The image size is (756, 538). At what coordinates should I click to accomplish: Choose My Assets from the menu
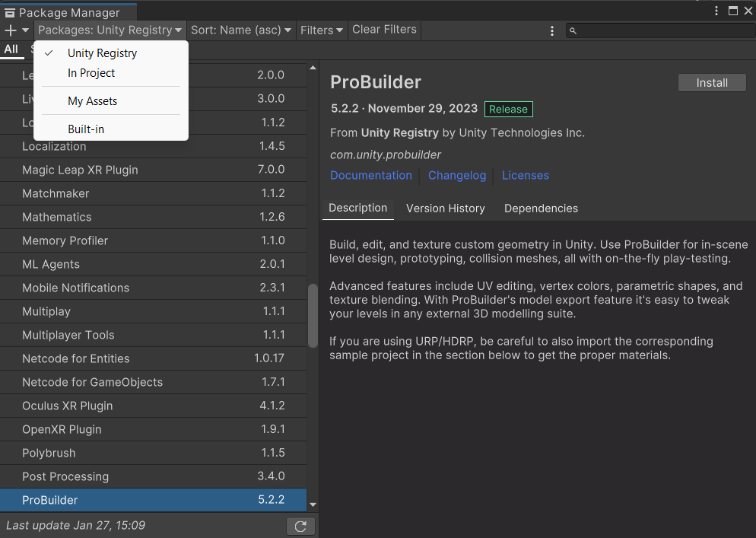click(x=111, y=101)
